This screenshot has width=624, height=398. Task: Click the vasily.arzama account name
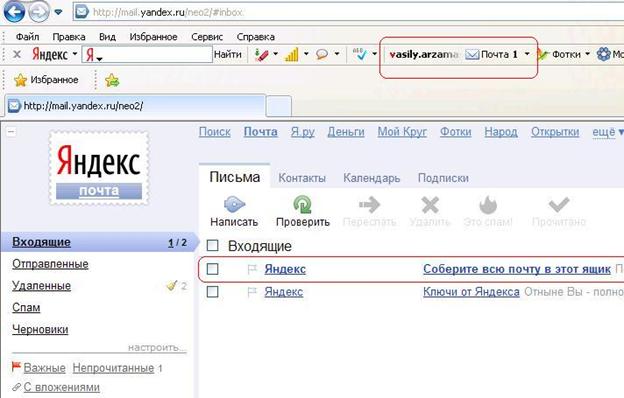(x=424, y=54)
